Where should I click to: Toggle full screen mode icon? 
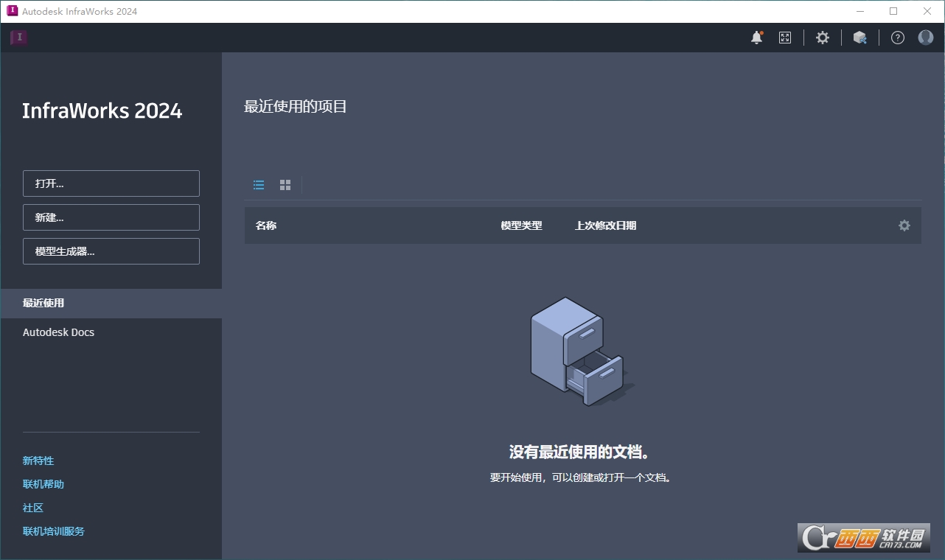(785, 38)
